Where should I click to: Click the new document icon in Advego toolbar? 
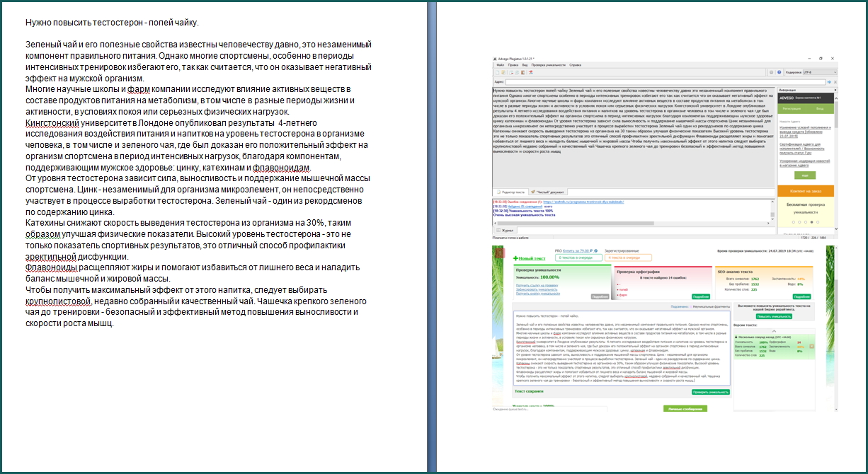point(497,72)
